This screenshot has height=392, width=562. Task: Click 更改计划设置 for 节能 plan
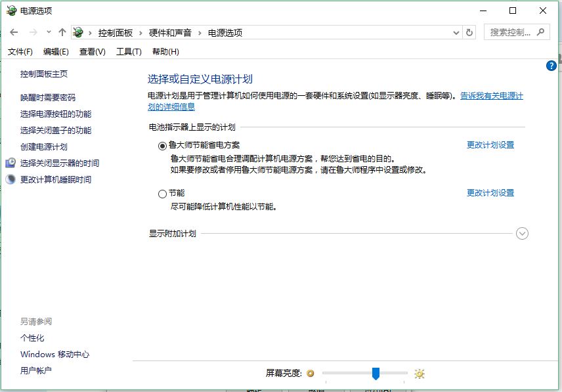(x=490, y=193)
